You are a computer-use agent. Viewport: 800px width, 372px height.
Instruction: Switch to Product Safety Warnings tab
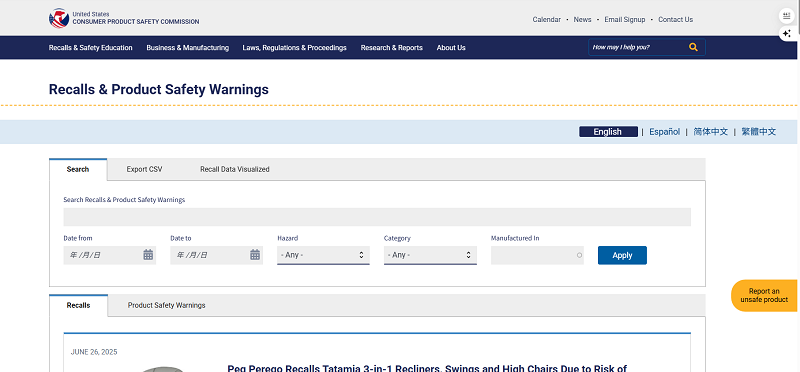166,305
